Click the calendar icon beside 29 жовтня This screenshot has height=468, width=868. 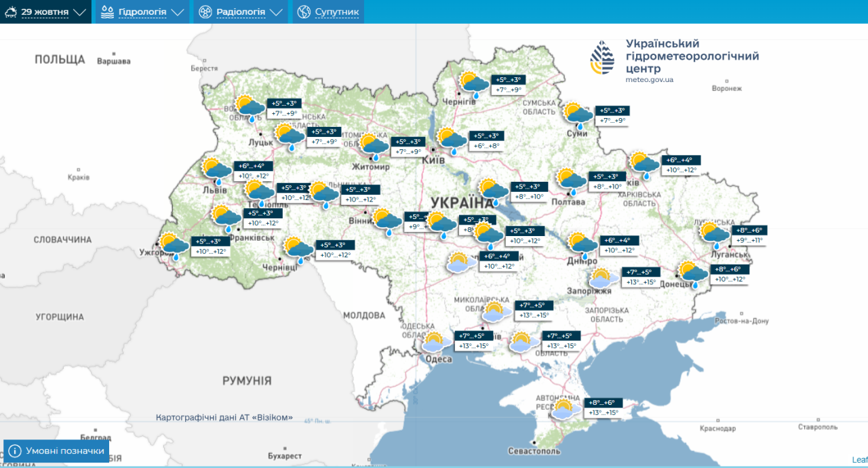(9, 12)
